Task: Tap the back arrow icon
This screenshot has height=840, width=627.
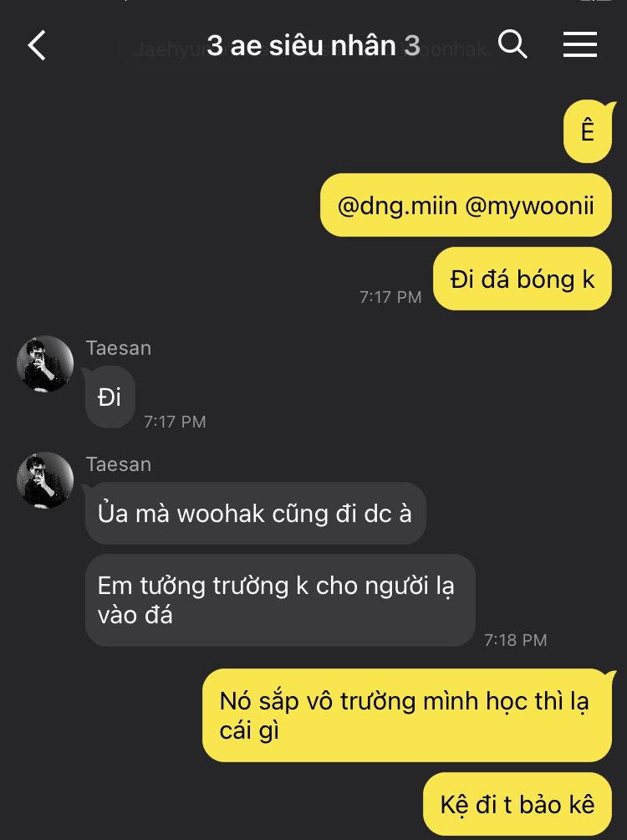Action: click(37, 45)
